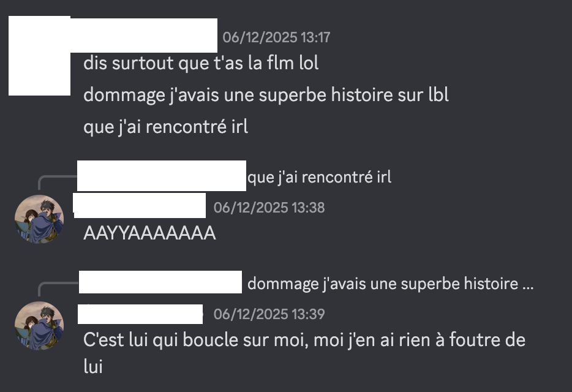Click the 06/12/2025 13:39 timestamp

point(269,314)
